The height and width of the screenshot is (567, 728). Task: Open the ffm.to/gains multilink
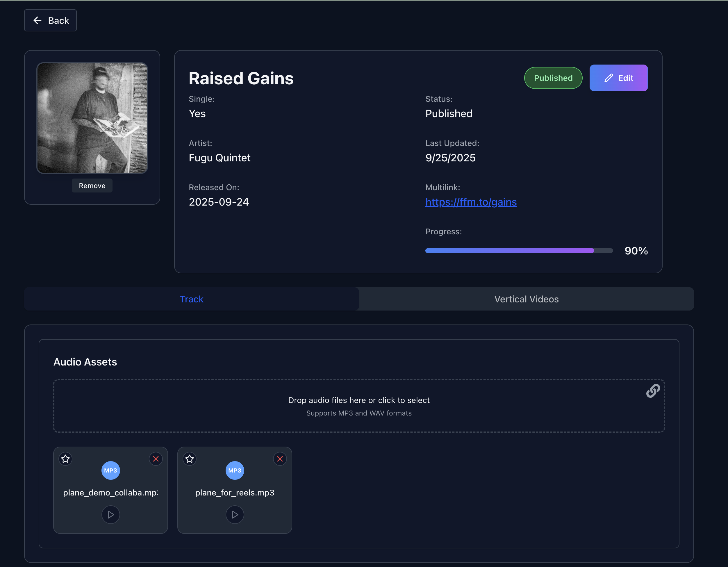point(471,202)
